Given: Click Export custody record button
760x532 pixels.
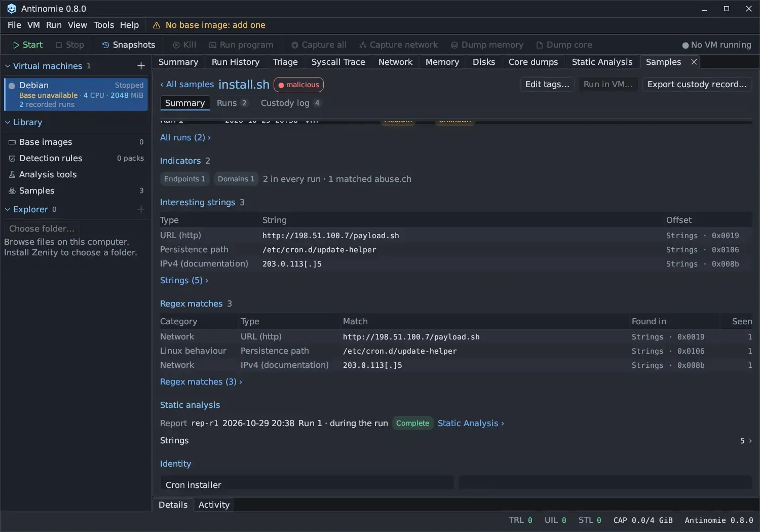Looking at the screenshot, I should tap(697, 84).
